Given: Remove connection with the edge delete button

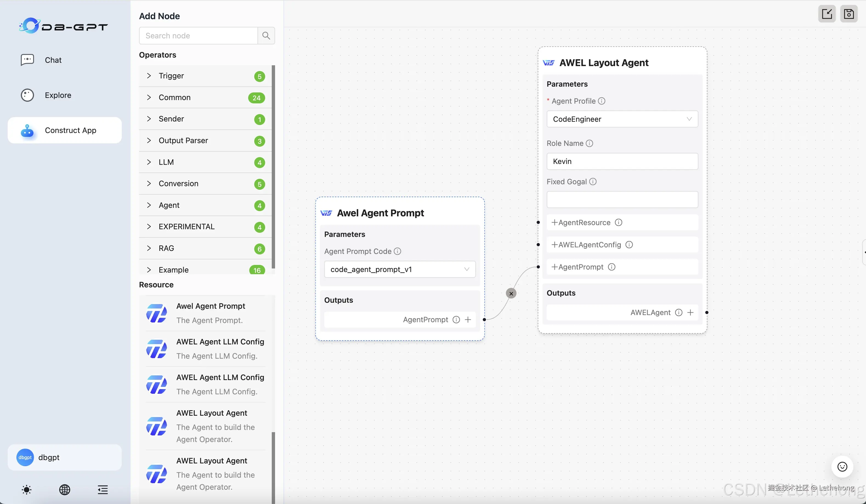Looking at the screenshot, I should [511, 293].
